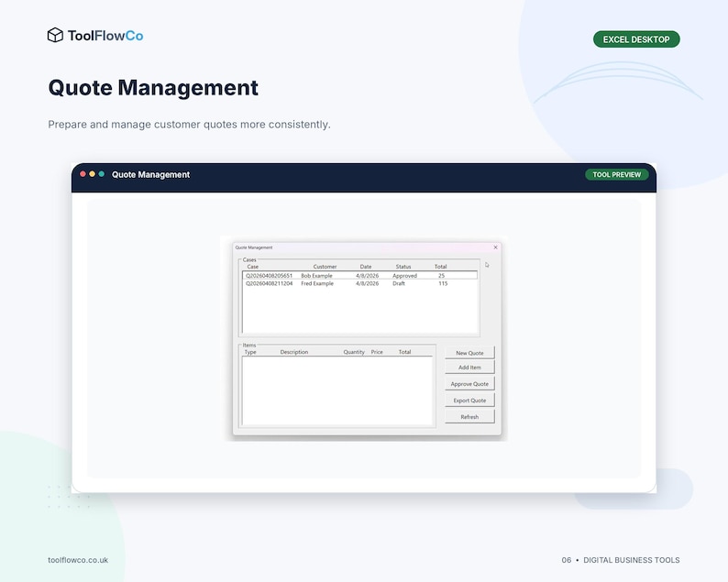728x582 pixels.
Task: Click customer name Fred Example
Action: click(x=317, y=283)
